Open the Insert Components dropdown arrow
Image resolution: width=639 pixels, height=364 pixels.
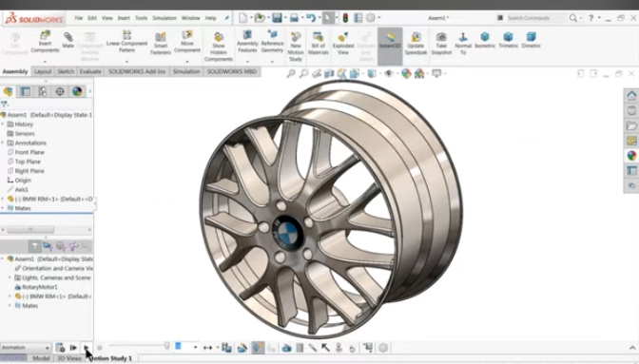[45, 62]
